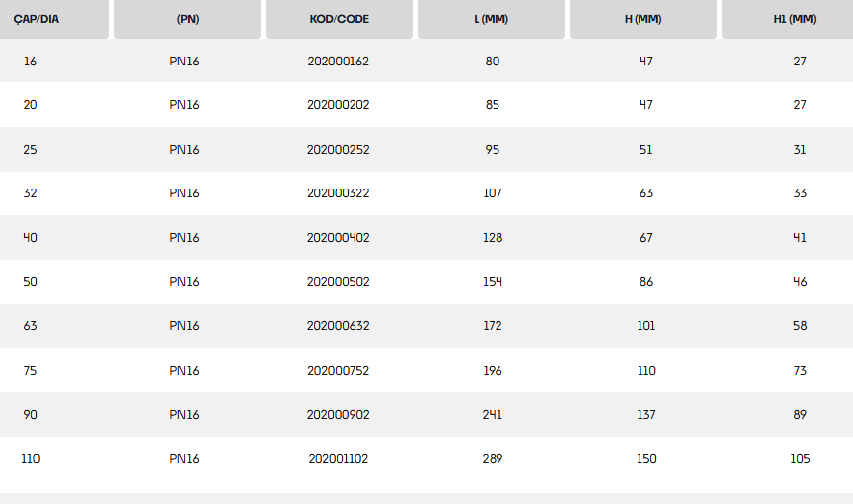Select product code 202000162

coord(338,62)
